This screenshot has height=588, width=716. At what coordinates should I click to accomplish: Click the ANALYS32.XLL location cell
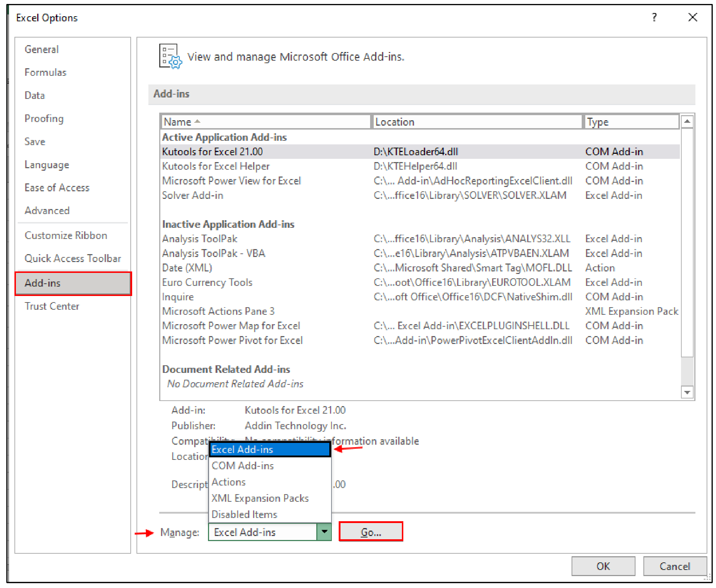472,239
